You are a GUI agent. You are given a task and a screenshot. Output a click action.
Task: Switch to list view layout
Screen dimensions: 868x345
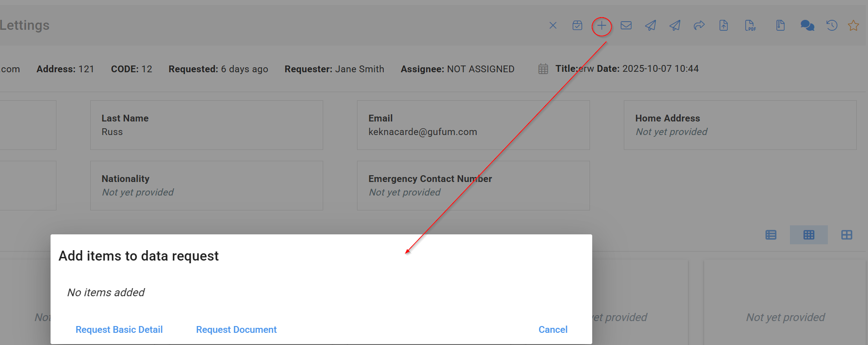point(771,235)
